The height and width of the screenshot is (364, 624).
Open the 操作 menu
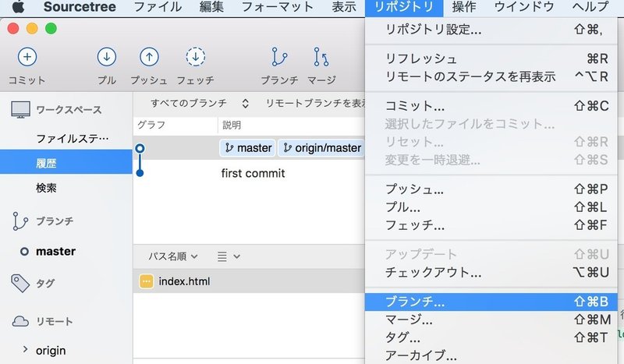[x=464, y=7]
